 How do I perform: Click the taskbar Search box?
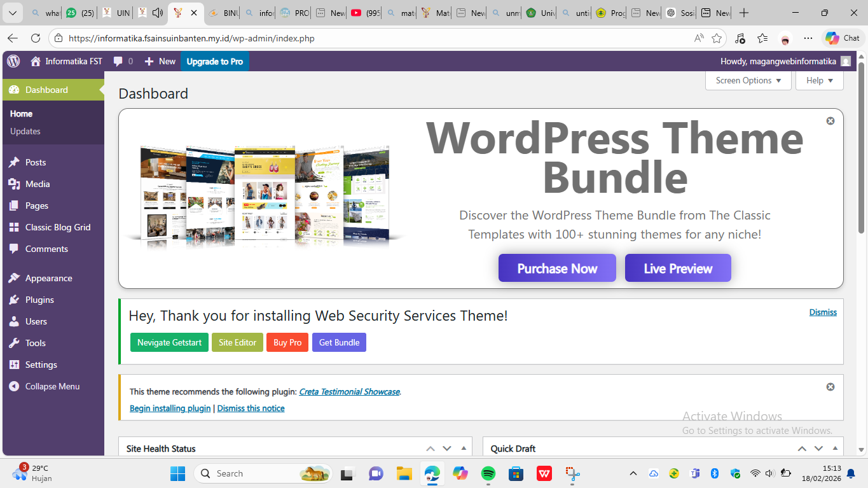263,473
